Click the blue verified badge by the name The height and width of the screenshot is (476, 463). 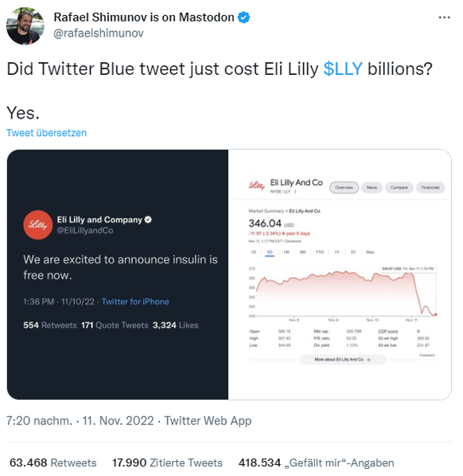tap(243, 18)
